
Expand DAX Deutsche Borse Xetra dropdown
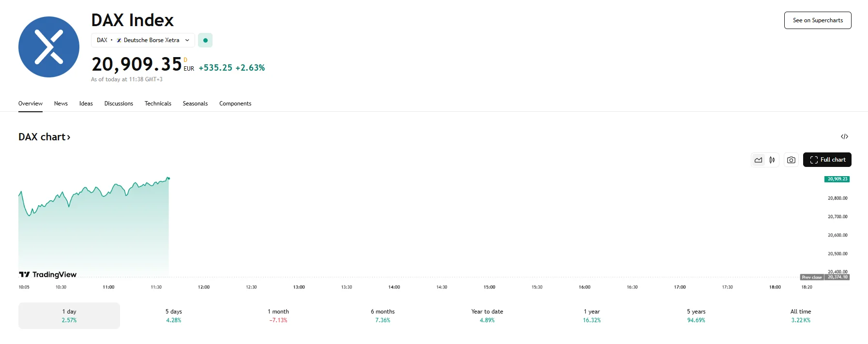(143, 40)
